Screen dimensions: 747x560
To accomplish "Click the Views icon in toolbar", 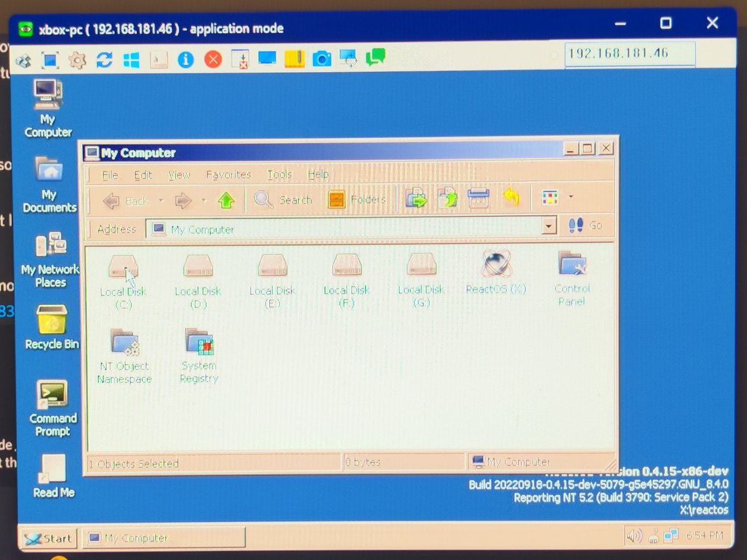I will [550, 198].
